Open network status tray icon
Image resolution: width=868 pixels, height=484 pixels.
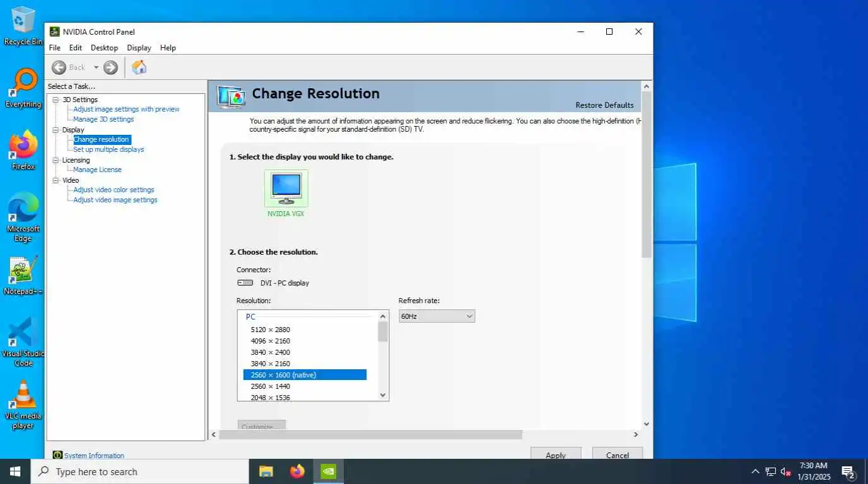pyautogui.click(x=771, y=471)
